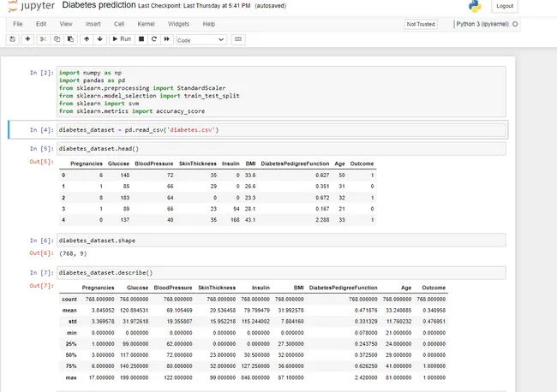Move selected cell down arrow
The height and width of the screenshot is (392, 557).
pyautogui.click(x=99, y=39)
